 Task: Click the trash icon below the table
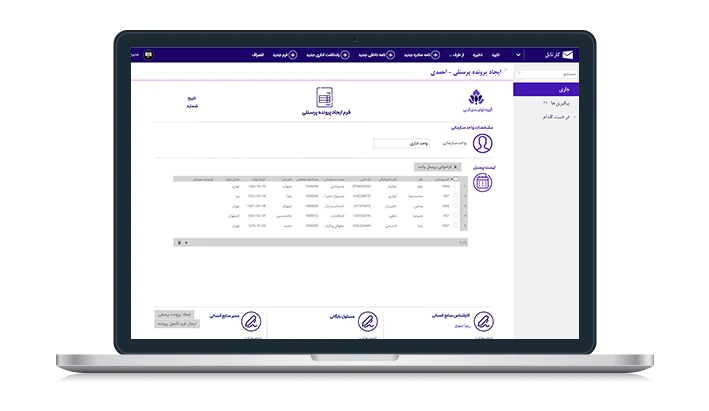point(179,242)
